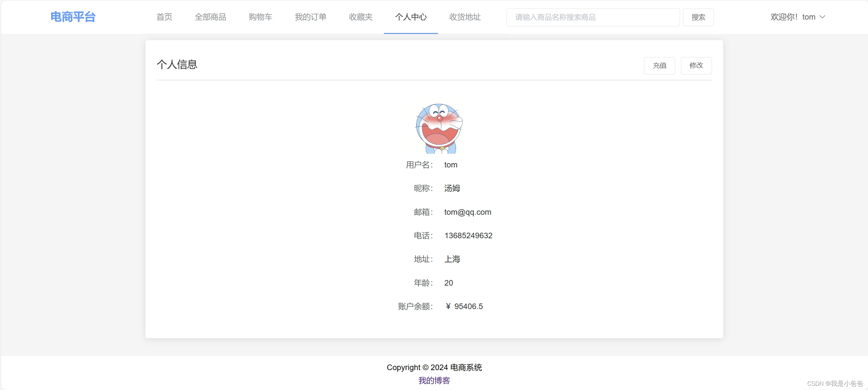
Task: Click the 个人信息 heading
Action: point(177,64)
